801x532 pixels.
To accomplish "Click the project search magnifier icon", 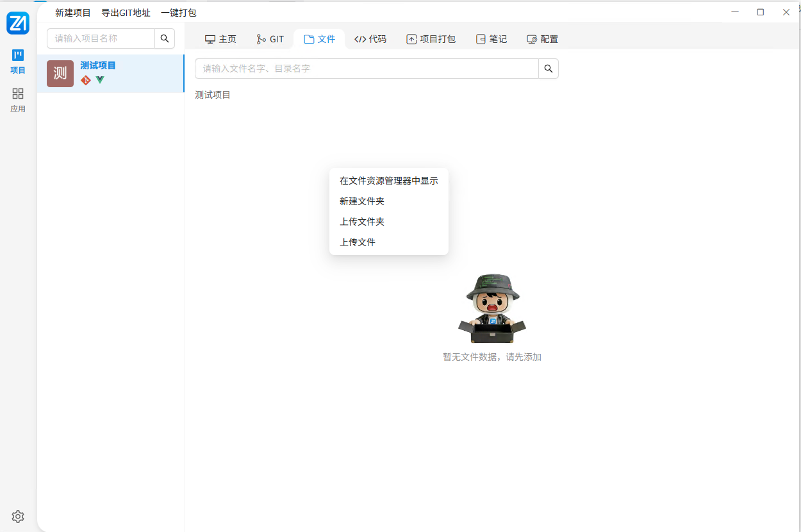I will (164, 38).
